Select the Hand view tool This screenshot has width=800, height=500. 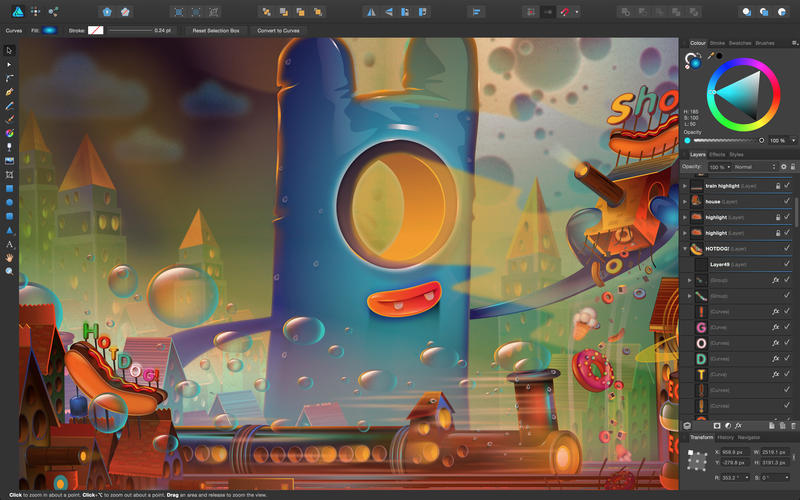(x=9, y=258)
